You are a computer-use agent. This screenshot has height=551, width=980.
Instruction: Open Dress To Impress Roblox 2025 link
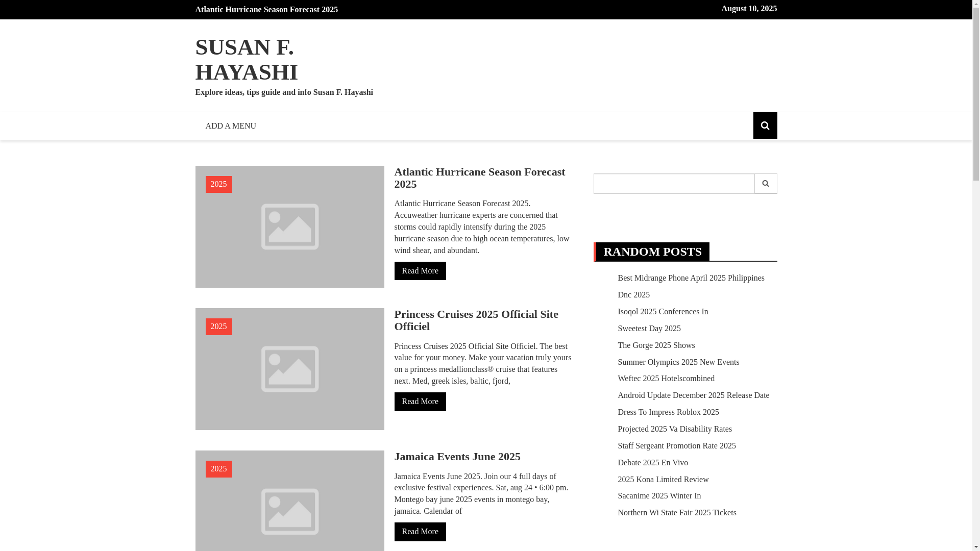tap(668, 412)
